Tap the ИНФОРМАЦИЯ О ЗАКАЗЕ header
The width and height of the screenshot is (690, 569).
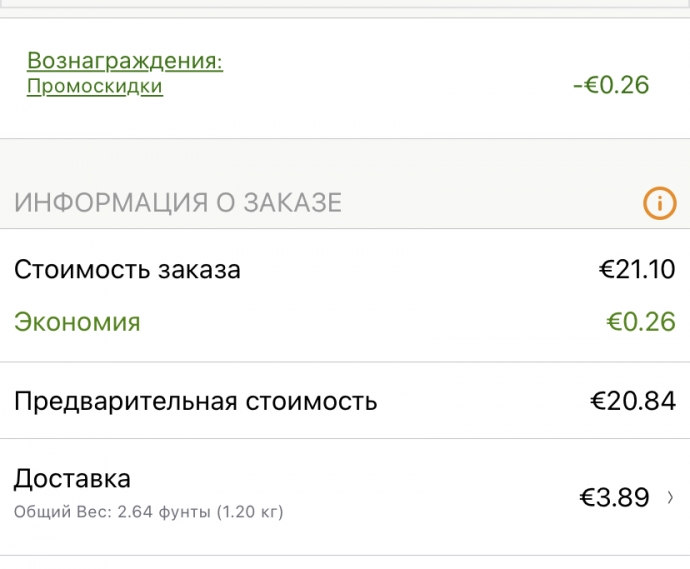[x=178, y=203]
